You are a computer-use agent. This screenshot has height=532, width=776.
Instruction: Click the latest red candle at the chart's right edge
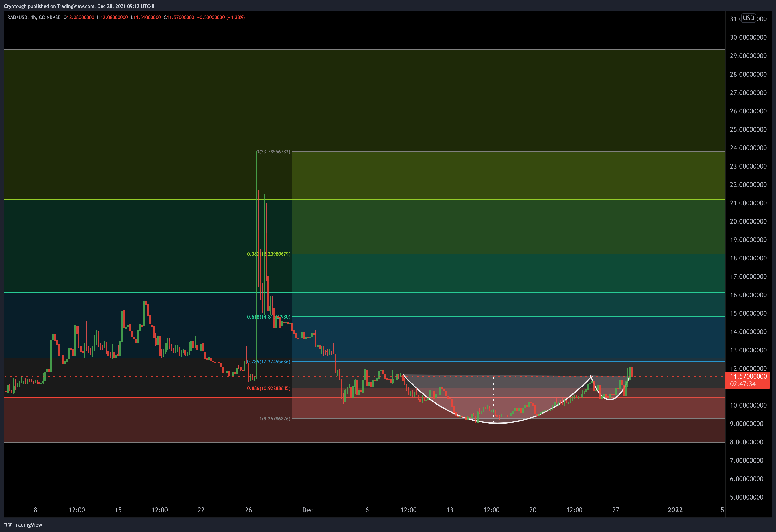coord(631,372)
